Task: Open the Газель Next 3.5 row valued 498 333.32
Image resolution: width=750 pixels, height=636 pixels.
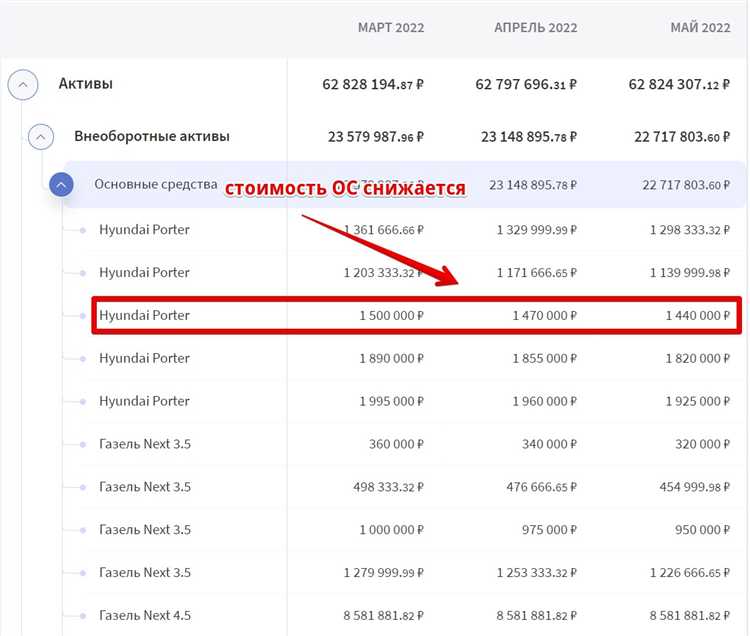Action: point(144,487)
